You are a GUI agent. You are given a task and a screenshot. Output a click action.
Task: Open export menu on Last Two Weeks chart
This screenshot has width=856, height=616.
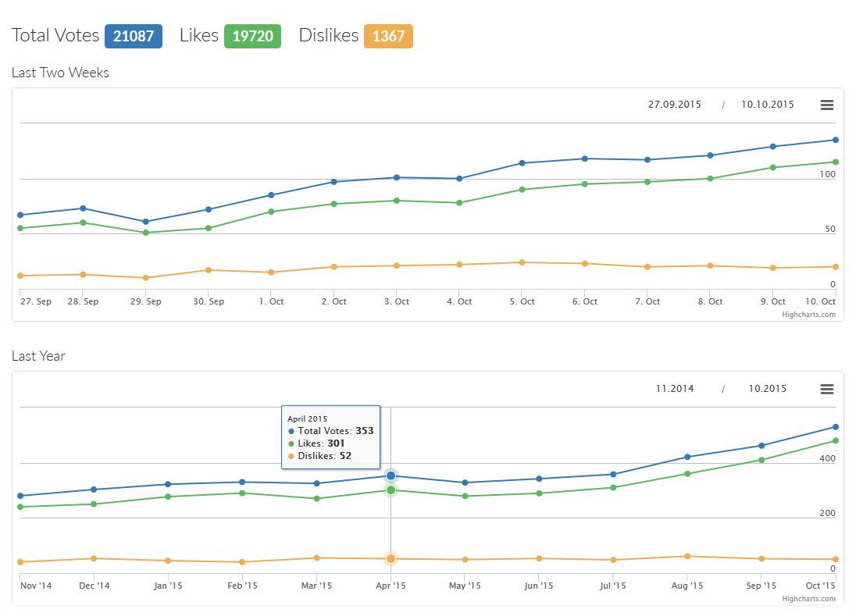pos(826,104)
